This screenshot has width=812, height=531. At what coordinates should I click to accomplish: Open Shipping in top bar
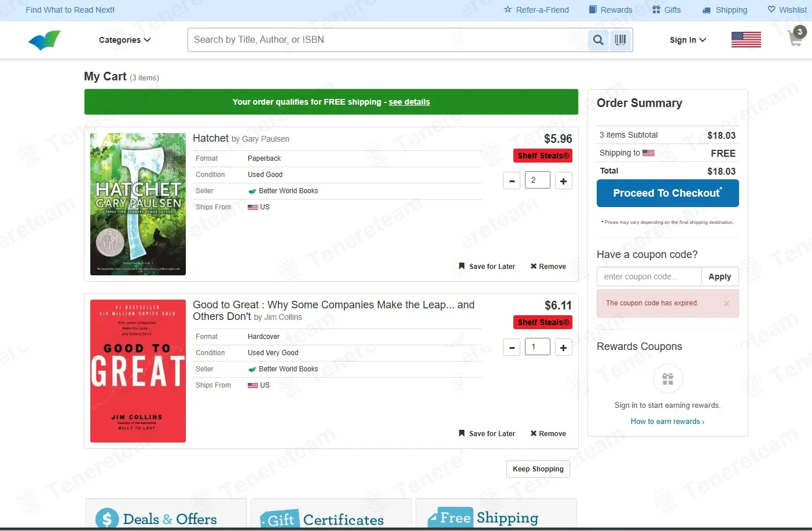coord(725,10)
